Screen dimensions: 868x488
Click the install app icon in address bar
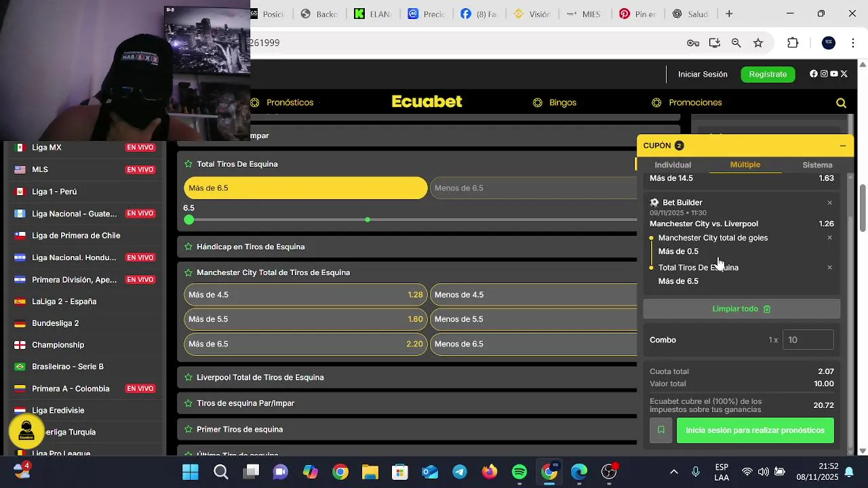(x=715, y=43)
